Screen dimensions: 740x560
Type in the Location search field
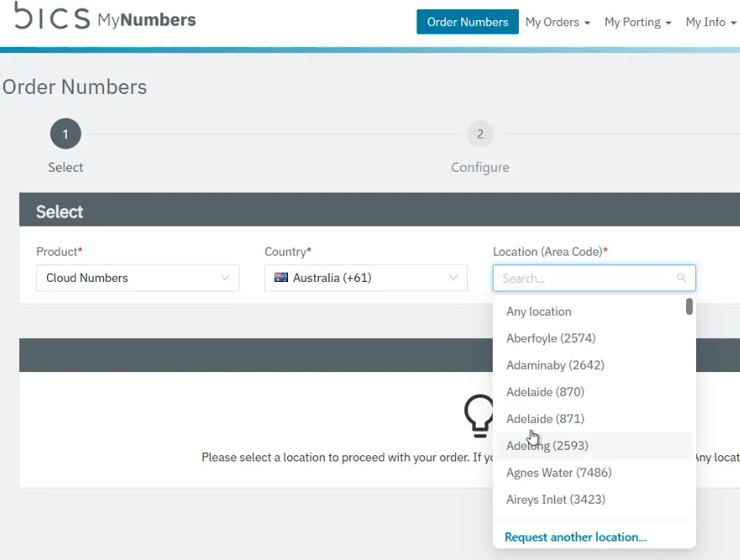585,278
